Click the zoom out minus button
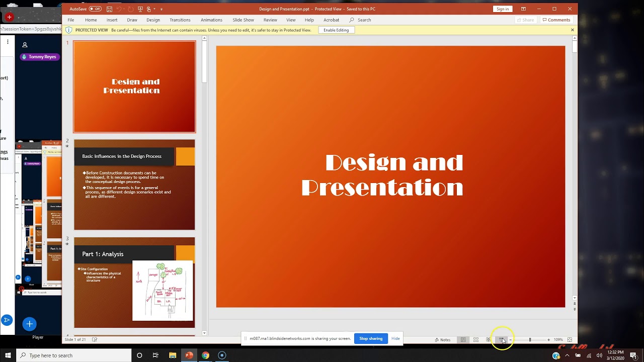Image resolution: width=644 pixels, height=362 pixels. tap(511, 340)
